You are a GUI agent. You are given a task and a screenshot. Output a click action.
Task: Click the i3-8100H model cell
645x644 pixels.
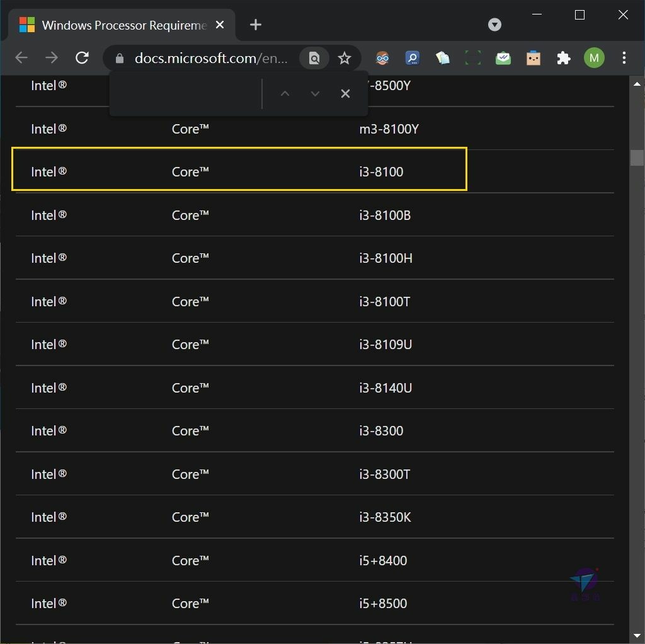click(385, 258)
